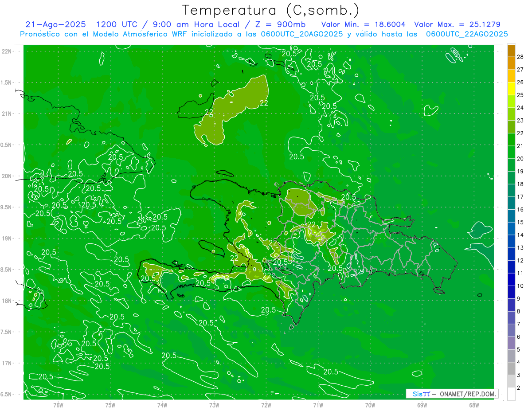
Task: Pick the gray swatch between 3 and 4
Action: (511, 368)
